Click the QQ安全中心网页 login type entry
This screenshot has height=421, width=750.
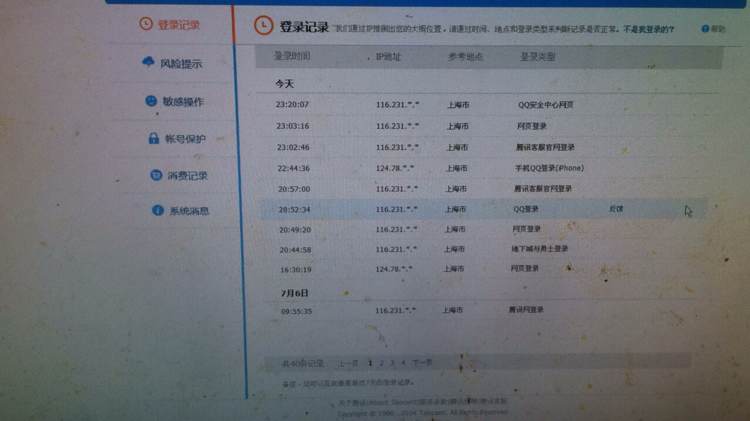coord(546,104)
